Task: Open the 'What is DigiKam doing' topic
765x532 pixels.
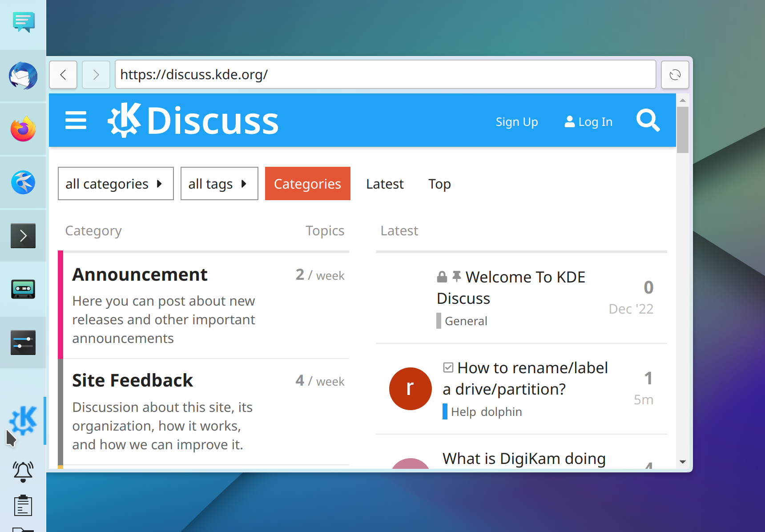Action: 524,458
